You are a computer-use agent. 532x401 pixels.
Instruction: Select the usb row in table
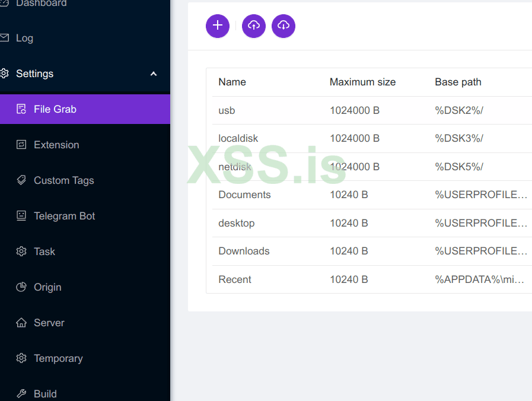tap(227, 110)
